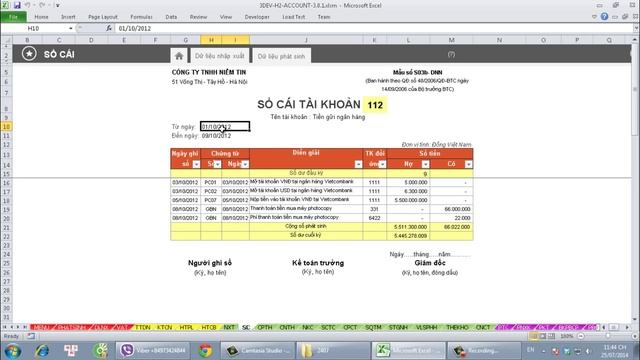Select ending balance 5.445.278.000
640x360 pixels.
pyautogui.click(x=408, y=236)
